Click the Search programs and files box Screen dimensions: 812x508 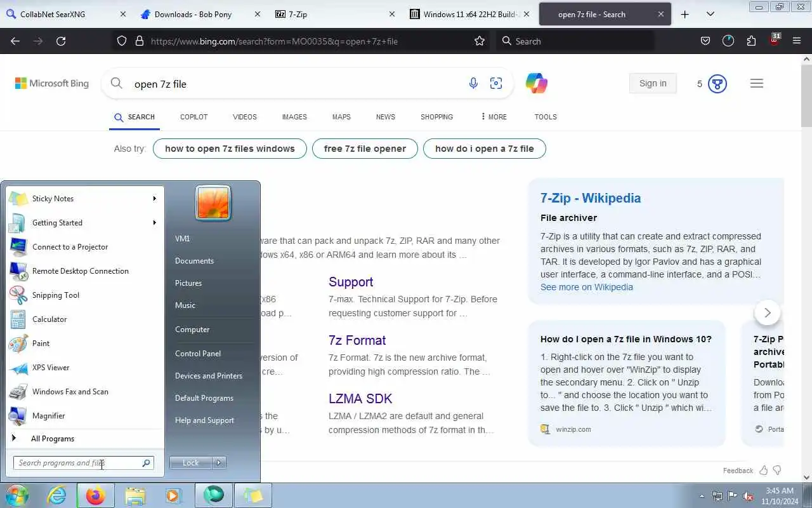click(83, 463)
